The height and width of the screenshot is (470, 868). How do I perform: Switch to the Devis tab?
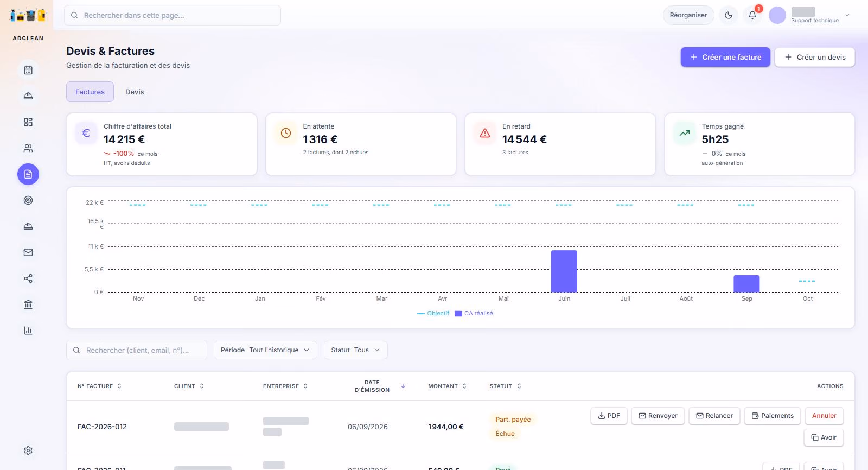click(135, 92)
